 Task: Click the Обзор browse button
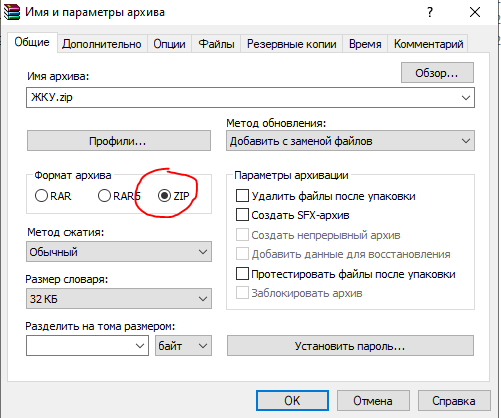pos(437,73)
